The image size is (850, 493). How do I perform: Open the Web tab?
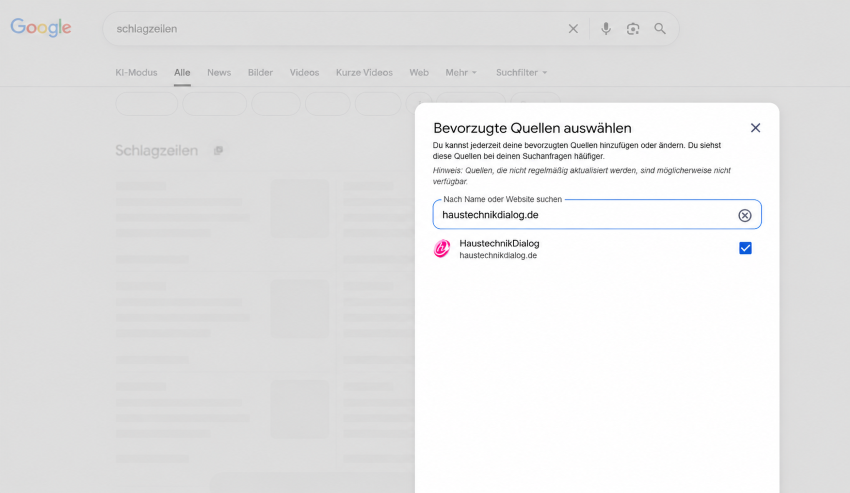tap(418, 73)
